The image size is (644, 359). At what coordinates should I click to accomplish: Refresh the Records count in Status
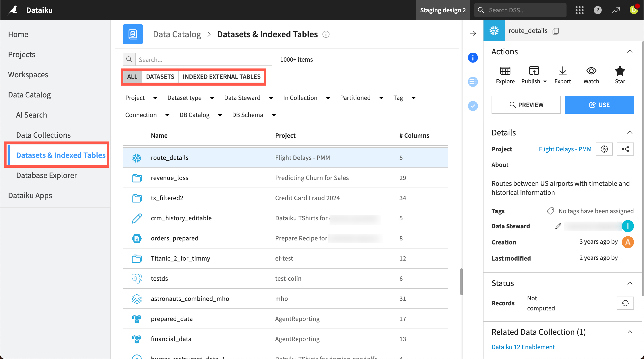[x=625, y=303]
